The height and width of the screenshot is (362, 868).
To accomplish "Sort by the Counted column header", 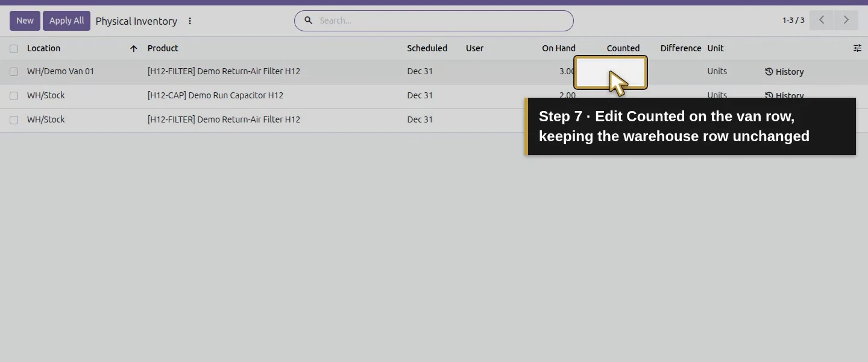I will click(623, 48).
